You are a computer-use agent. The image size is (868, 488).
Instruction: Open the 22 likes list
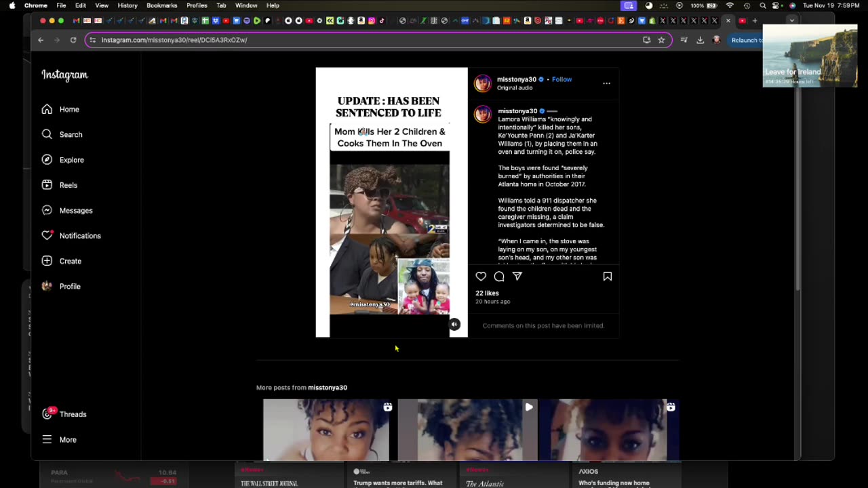[487, 293]
